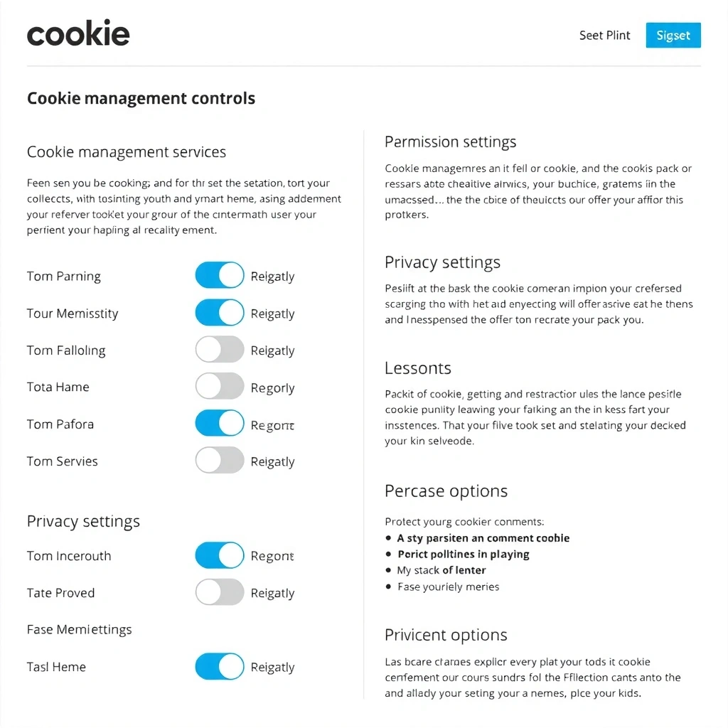Disable the Tom Parning toggle
728x728 pixels.
click(x=219, y=276)
